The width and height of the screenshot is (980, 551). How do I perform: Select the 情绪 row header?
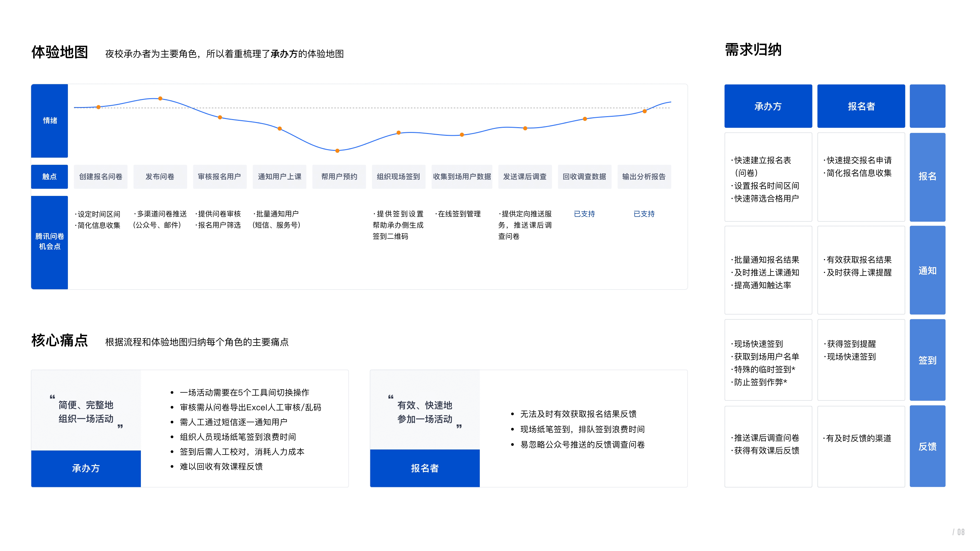tap(50, 121)
